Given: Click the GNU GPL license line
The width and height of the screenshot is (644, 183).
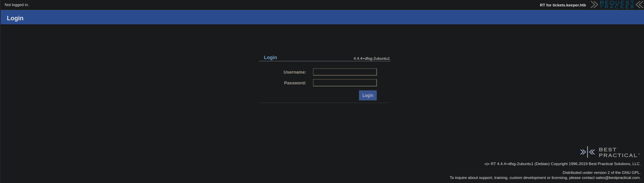Looking at the screenshot, I should point(601,173).
